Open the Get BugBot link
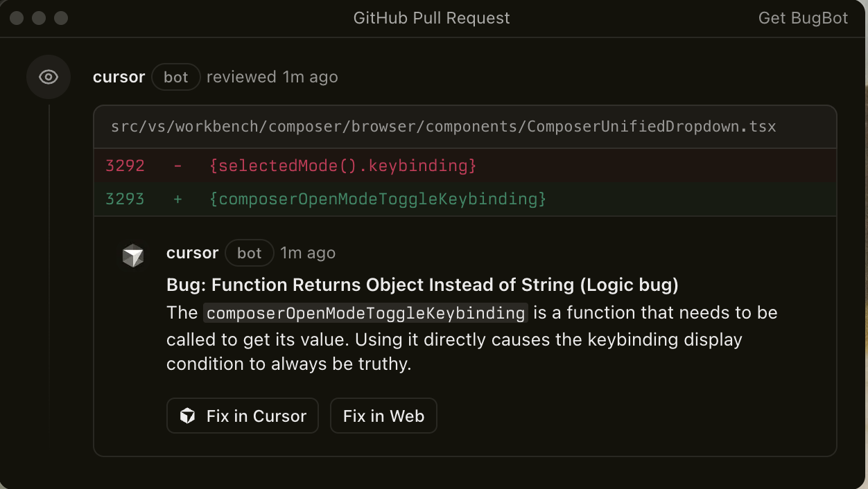Screen dimensions: 868x489 tap(803, 18)
